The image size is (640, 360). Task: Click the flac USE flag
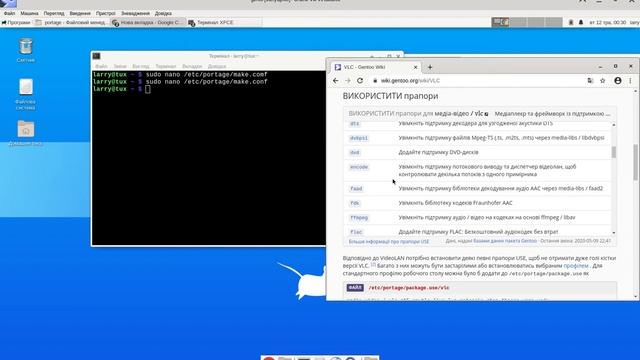pos(356,232)
